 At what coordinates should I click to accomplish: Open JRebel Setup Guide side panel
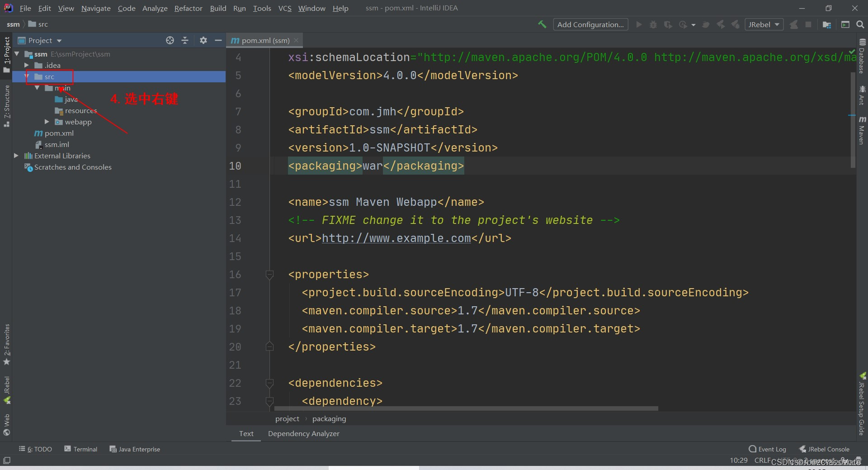click(862, 404)
